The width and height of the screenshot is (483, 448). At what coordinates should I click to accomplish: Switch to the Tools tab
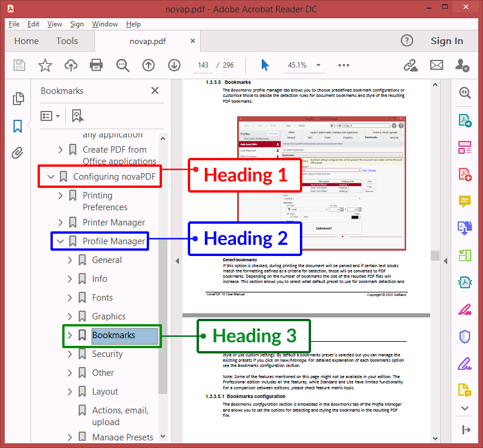66,41
